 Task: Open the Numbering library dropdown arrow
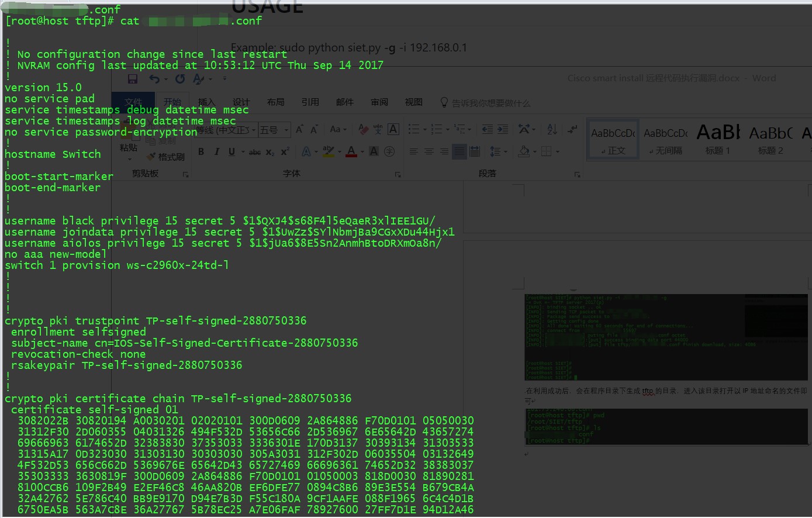[447, 129]
